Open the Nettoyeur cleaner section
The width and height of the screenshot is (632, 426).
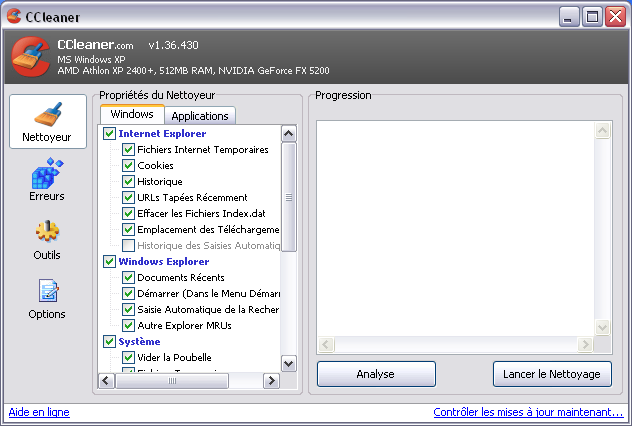coord(48,122)
